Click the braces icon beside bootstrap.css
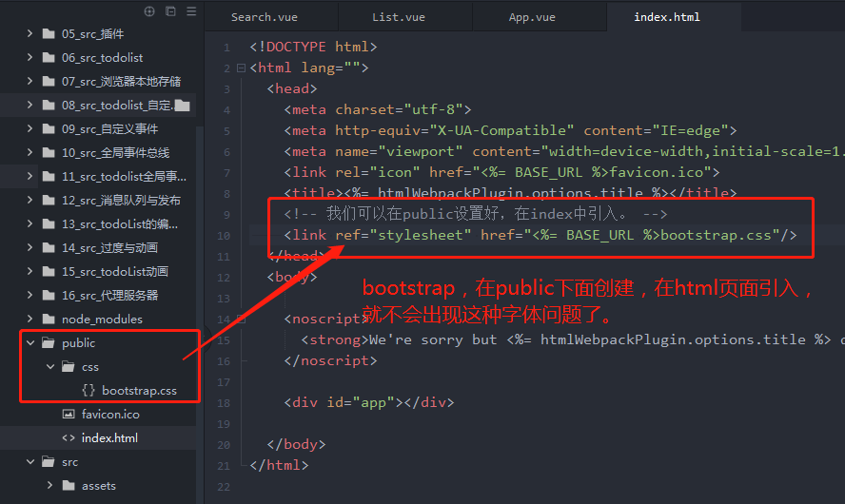The height and width of the screenshot is (504, 845). (x=88, y=391)
